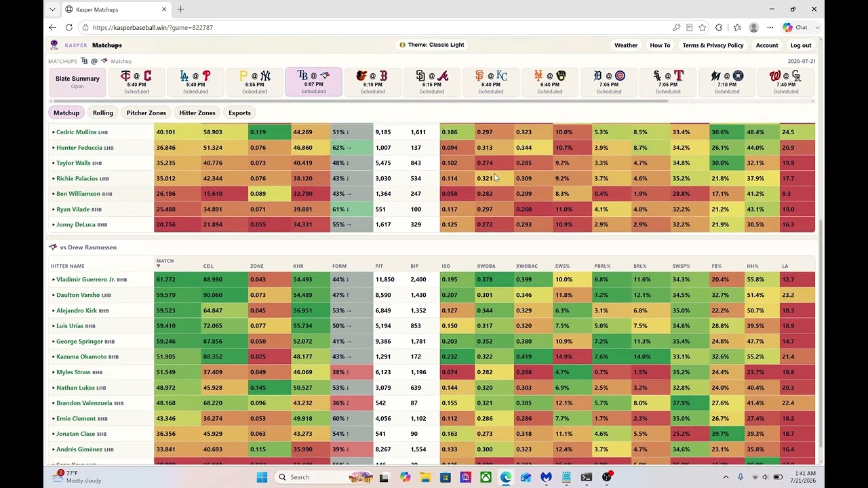This screenshot has height=488, width=868.
Task: Expand the Vladimir Guerrero Jr. row
Action: click(53, 279)
